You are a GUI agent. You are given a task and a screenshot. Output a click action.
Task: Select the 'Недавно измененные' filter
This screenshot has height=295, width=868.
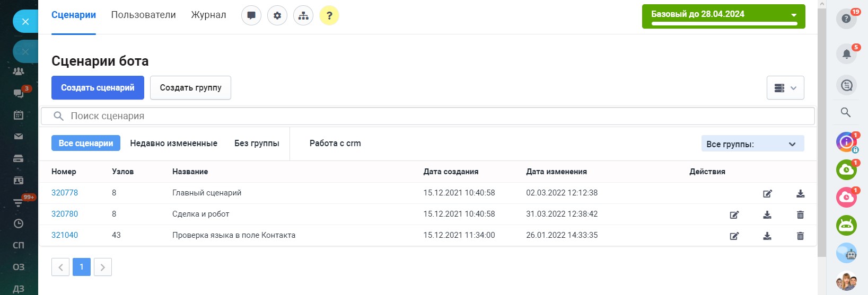click(173, 144)
